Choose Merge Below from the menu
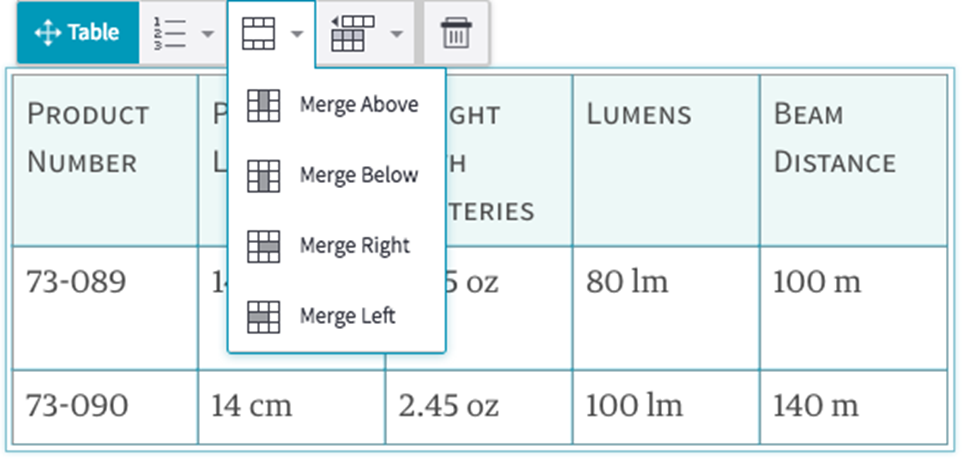 (358, 176)
